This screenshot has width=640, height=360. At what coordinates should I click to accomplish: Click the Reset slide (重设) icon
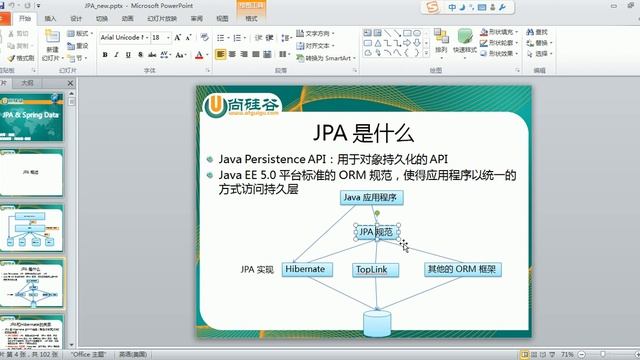coord(71,46)
